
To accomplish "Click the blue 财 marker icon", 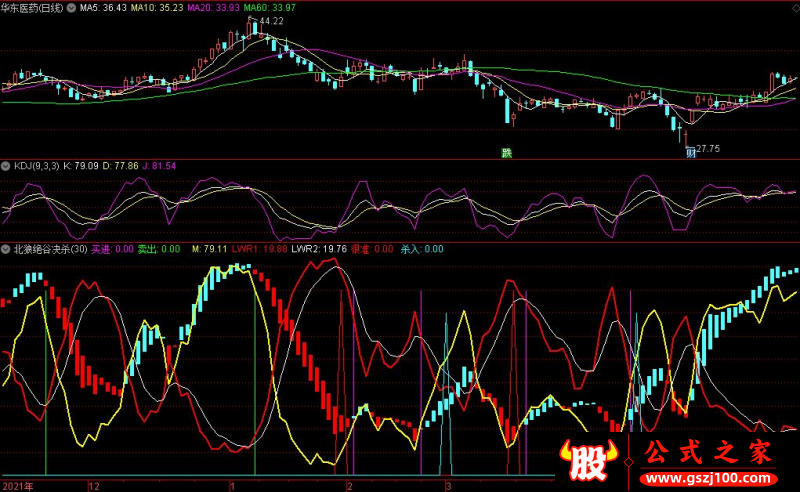I will [689, 153].
